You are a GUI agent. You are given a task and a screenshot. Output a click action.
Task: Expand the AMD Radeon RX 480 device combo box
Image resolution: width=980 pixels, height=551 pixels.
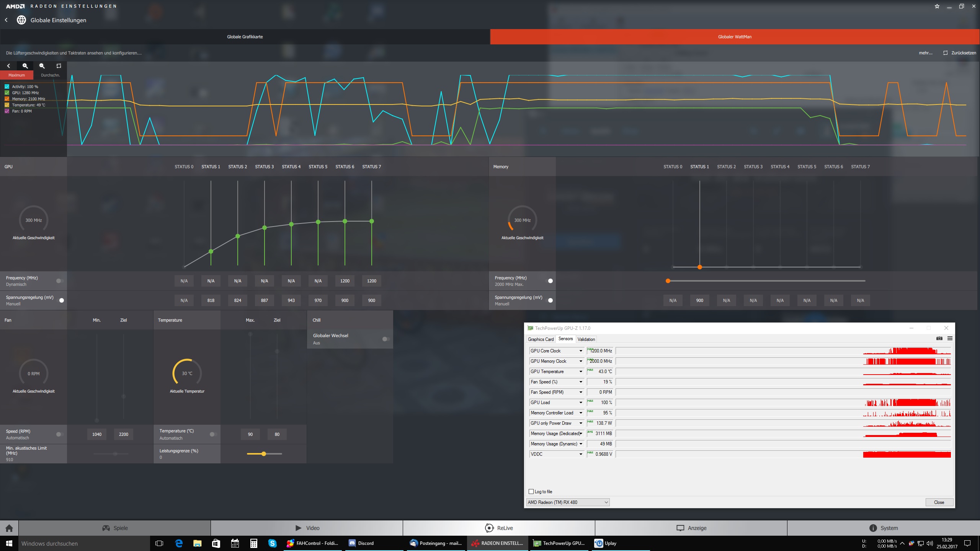568,502
